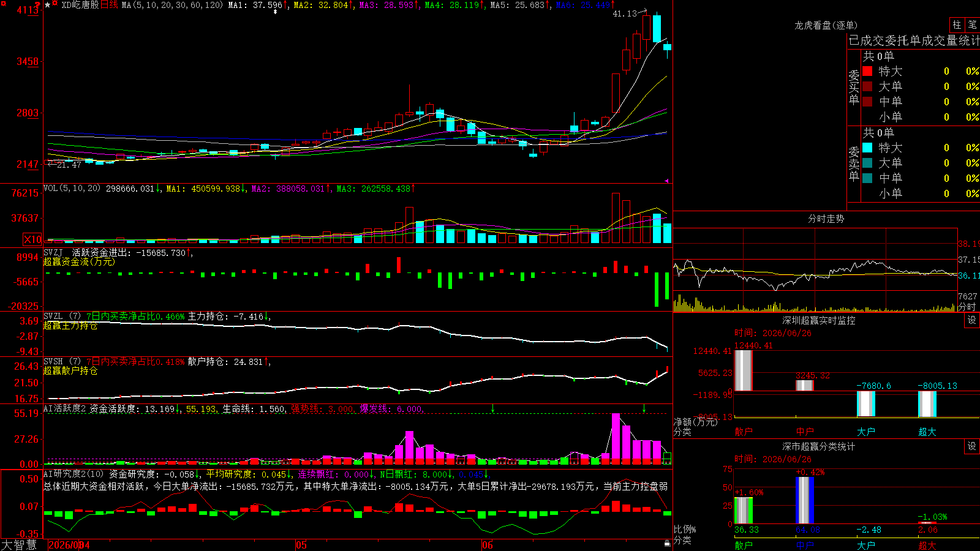Viewport: 980px width, 551px height.
Task: Click the 超赢资金流(万元) legend label
Action: pos(79,262)
